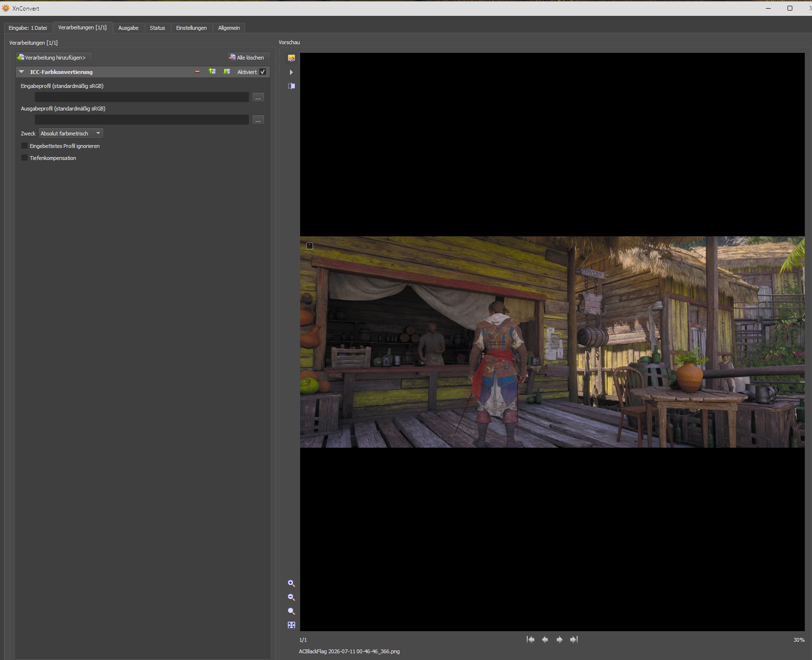Click the Eingabeprofil path field
Viewport: 812px width, 660px height.
click(x=142, y=97)
